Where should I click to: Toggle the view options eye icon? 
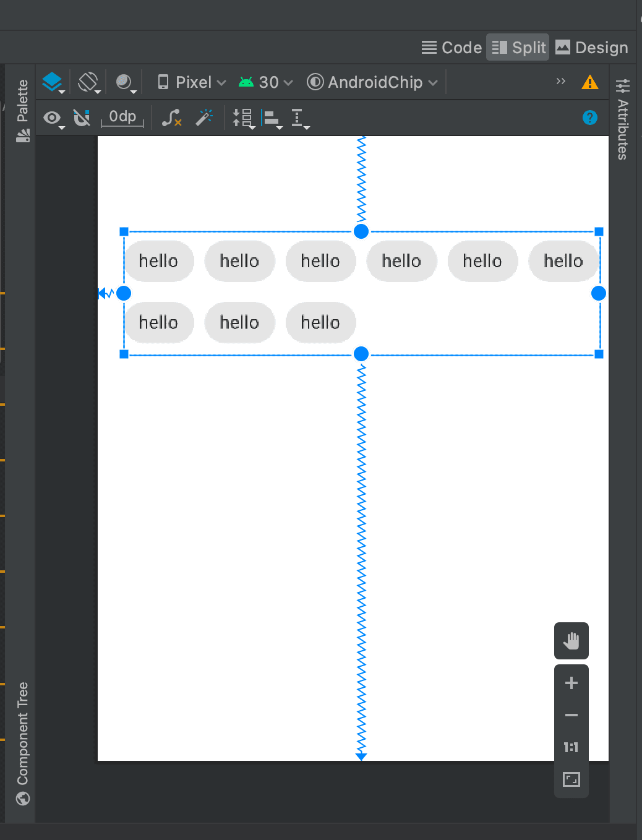coord(53,118)
